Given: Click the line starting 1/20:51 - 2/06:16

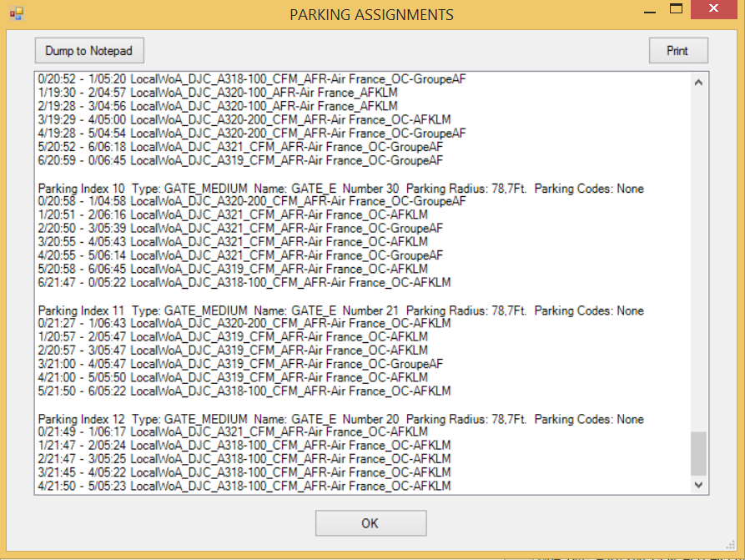Looking at the screenshot, I should pyautogui.click(x=233, y=214).
